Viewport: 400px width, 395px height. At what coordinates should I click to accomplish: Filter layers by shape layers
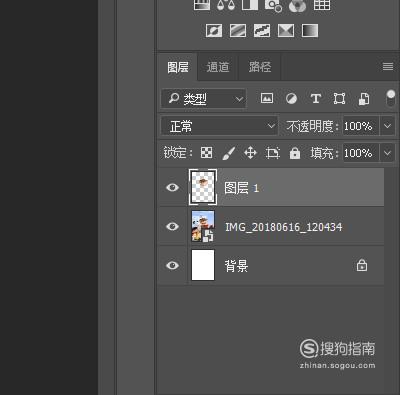339,99
